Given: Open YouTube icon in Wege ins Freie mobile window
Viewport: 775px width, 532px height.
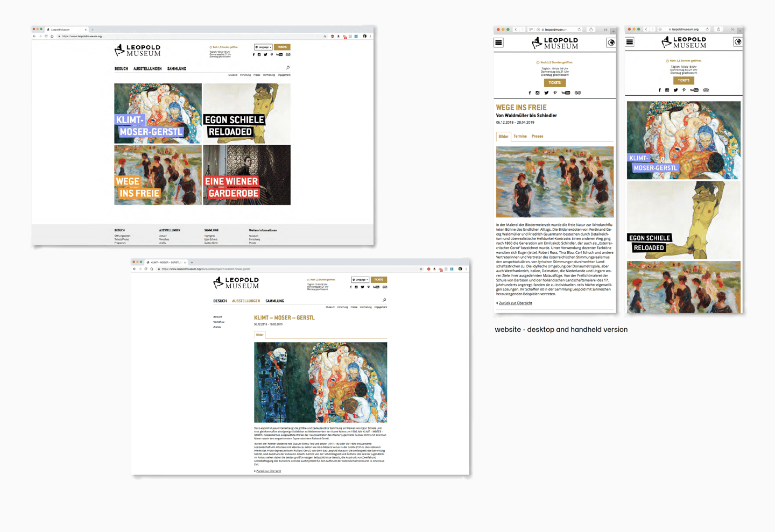Looking at the screenshot, I should coord(566,93).
